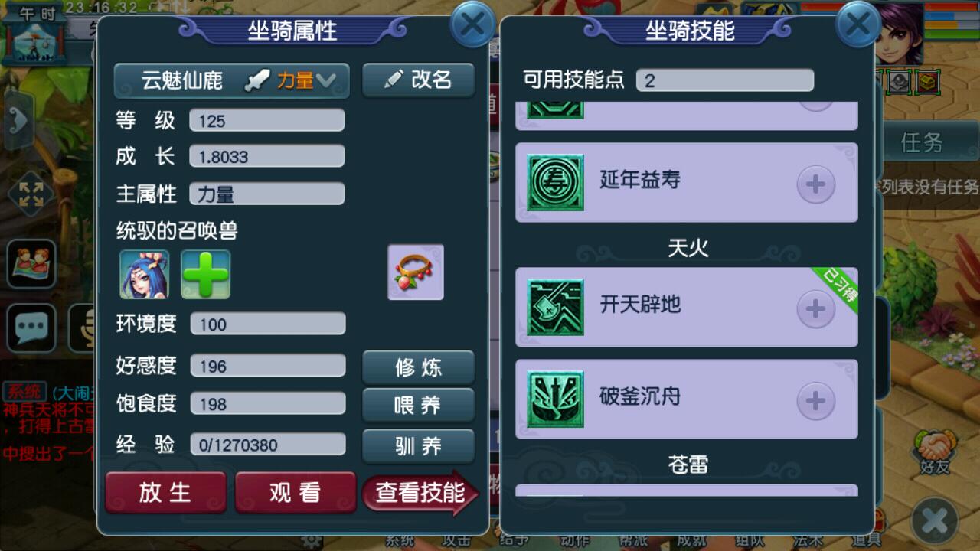
Task: Open the necklace equipment slot
Action: click(x=416, y=272)
